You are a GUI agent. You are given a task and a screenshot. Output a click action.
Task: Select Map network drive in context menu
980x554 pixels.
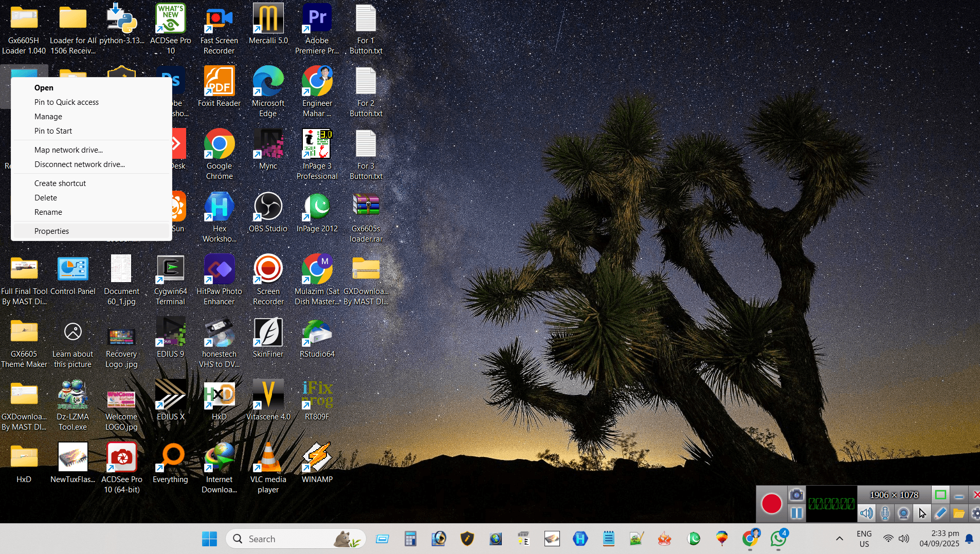68,150
